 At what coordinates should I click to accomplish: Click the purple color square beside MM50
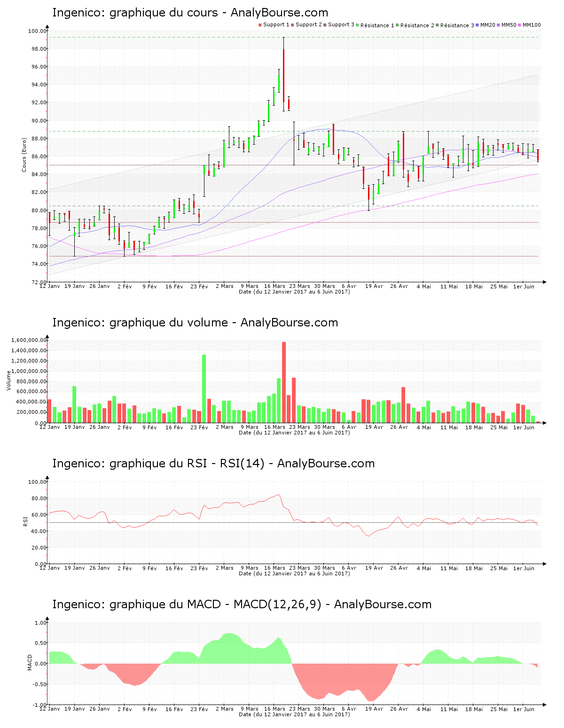coord(499,25)
